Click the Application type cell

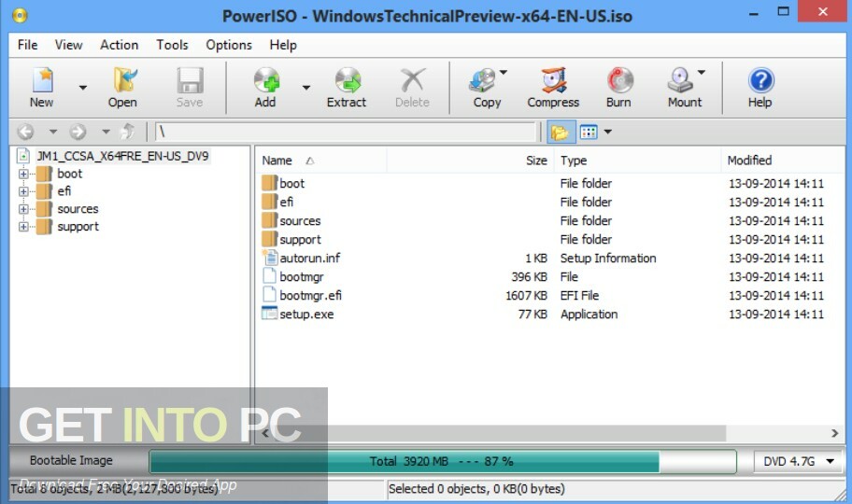tap(589, 314)
